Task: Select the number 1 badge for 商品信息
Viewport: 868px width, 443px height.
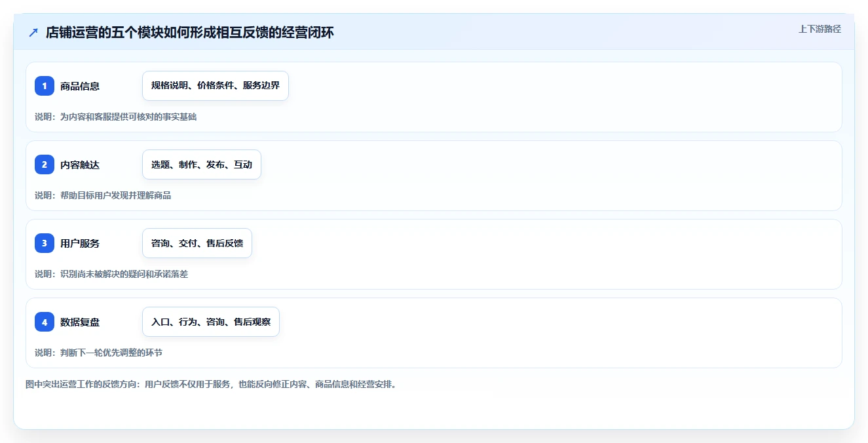Action: [45, 86]
